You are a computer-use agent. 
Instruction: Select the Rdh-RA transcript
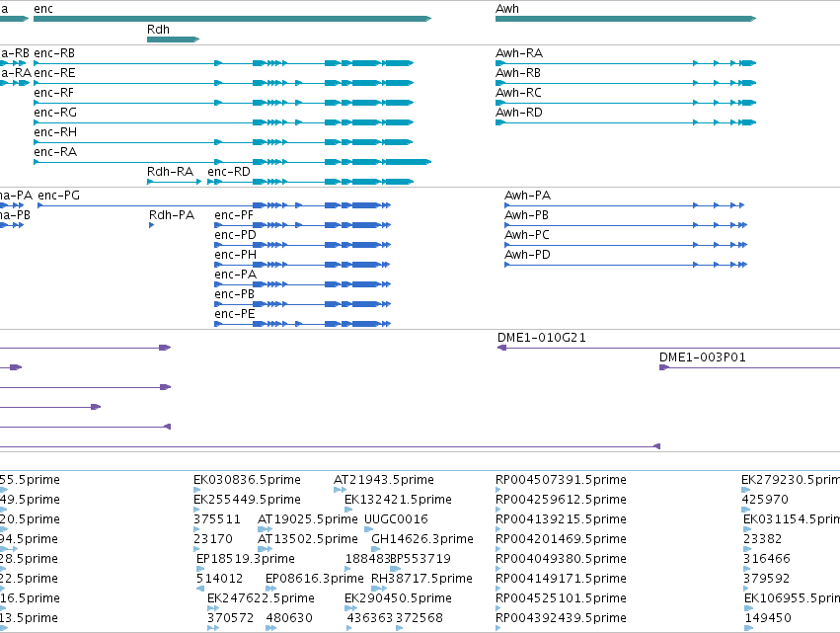click(x=174, y=182)
